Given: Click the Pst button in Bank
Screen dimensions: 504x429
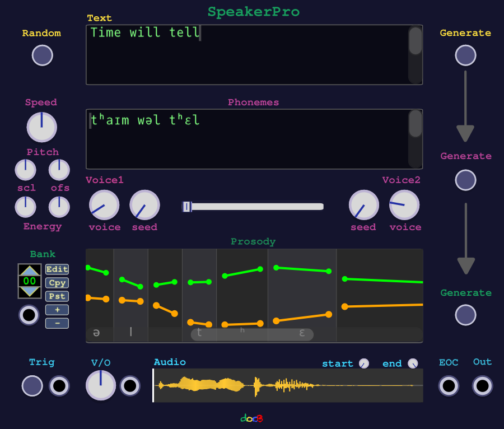Looking at the screenshot, I should [x=57, y=296].
